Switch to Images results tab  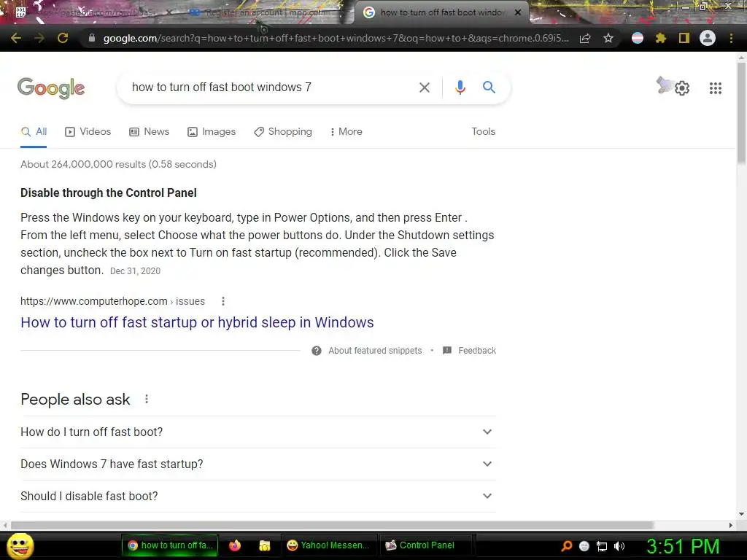[212, 131]
